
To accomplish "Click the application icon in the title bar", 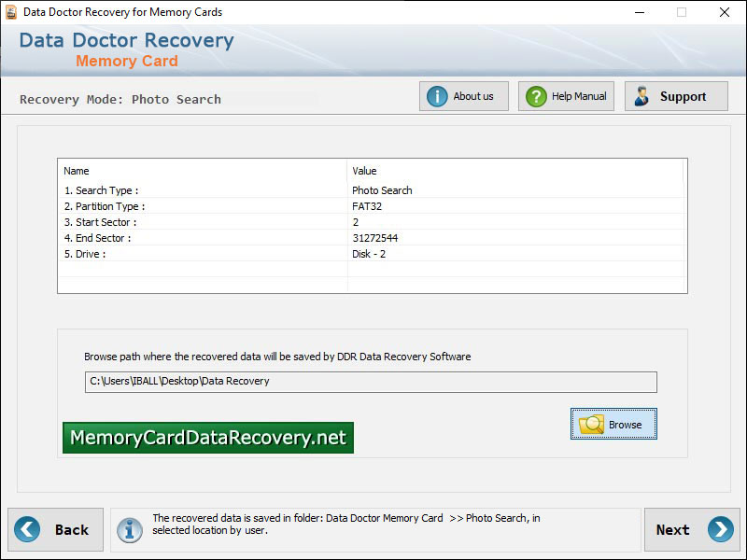I will point(11,12).
